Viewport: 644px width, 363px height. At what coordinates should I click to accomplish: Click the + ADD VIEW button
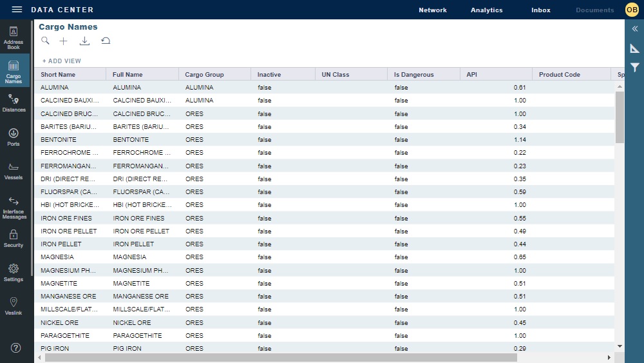(62, 61)
